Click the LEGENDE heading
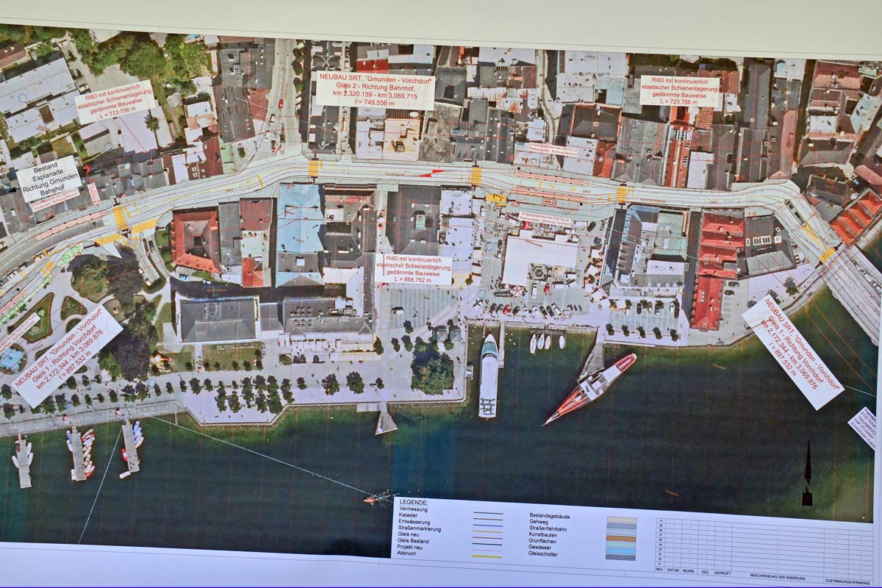 414,502
